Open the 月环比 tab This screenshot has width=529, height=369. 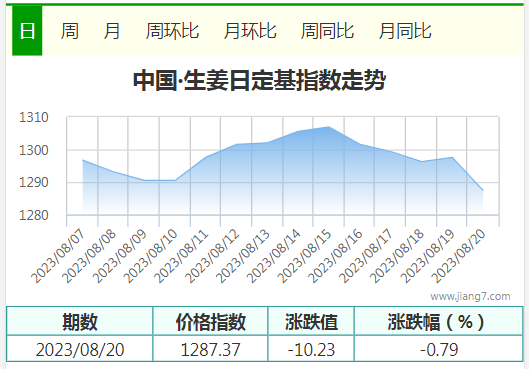tap(250, 31)
